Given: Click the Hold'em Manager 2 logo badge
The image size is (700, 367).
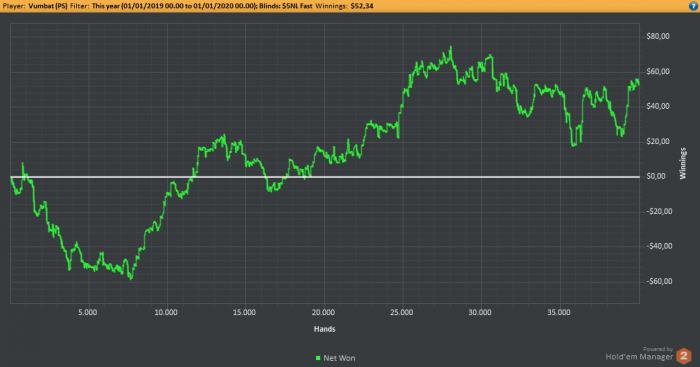Looking at the screenshot, I should click(x=683, y=356).
